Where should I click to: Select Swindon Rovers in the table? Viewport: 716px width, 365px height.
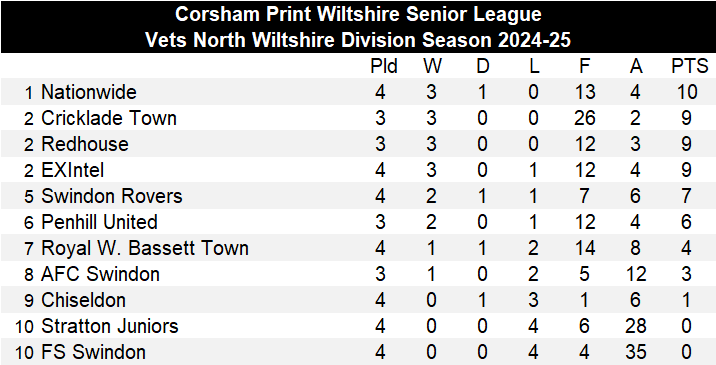click(x=112, y=196)
